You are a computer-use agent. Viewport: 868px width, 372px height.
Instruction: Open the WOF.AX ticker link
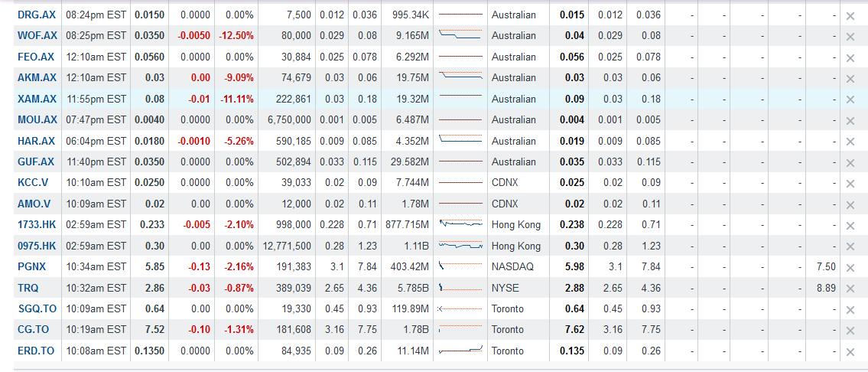[x=37, y=35]
